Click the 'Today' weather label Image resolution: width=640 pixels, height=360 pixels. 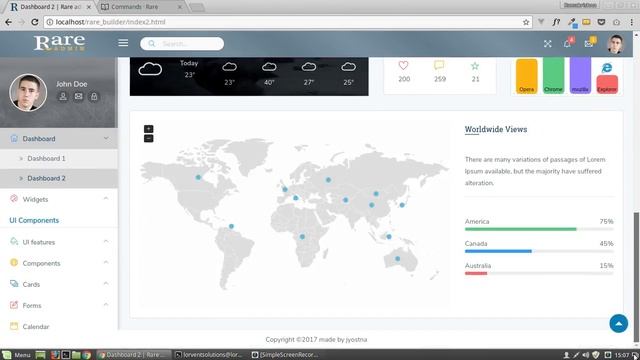(189, 63)
